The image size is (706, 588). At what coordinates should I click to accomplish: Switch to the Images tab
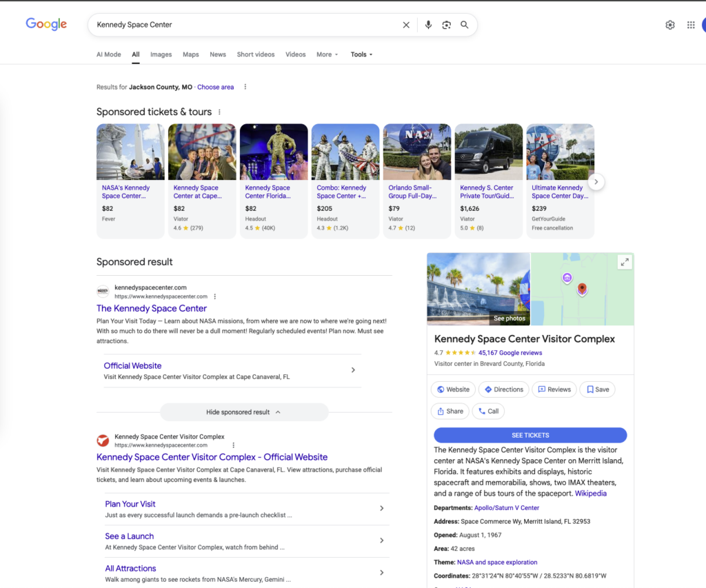(161, 54)
